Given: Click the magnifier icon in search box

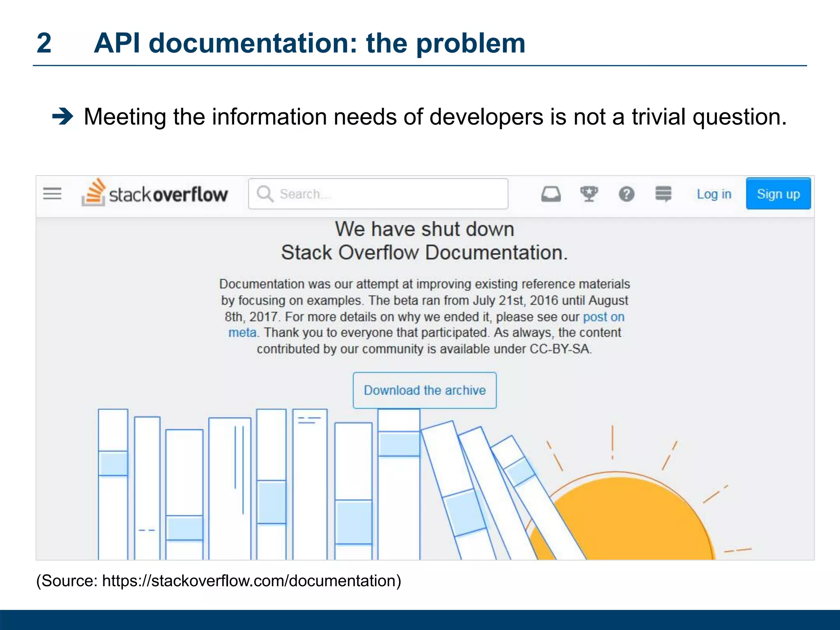Looking at the screenshot, I should (265, 194).
